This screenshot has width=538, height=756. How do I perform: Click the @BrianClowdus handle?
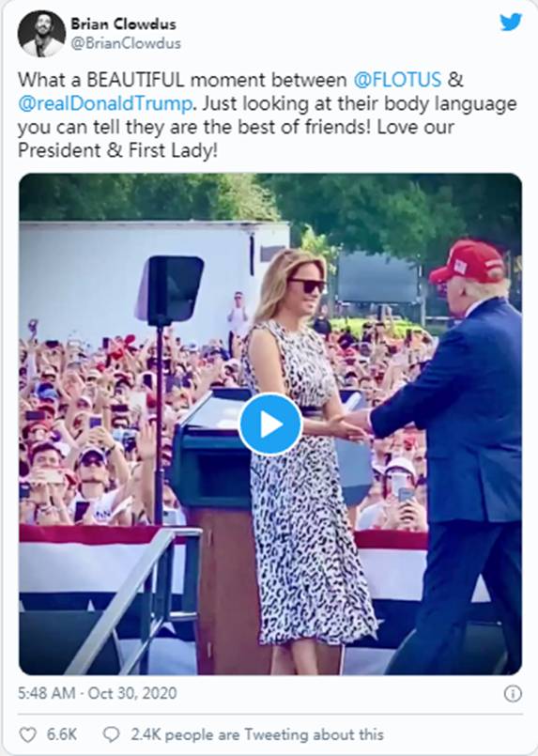click(126, 43)
